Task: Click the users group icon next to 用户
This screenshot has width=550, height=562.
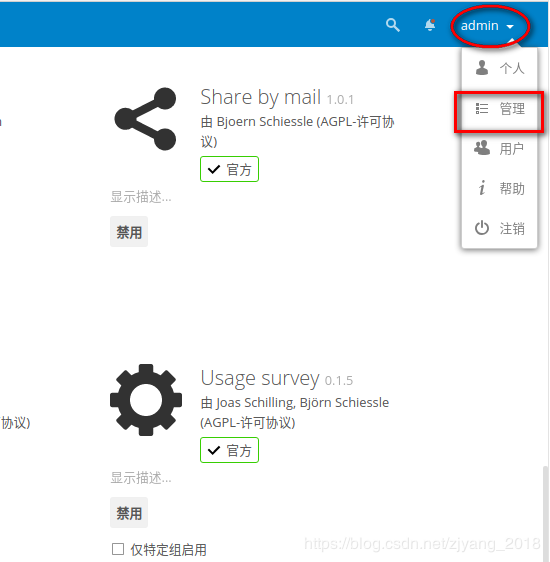Action: tap(482, 148)
